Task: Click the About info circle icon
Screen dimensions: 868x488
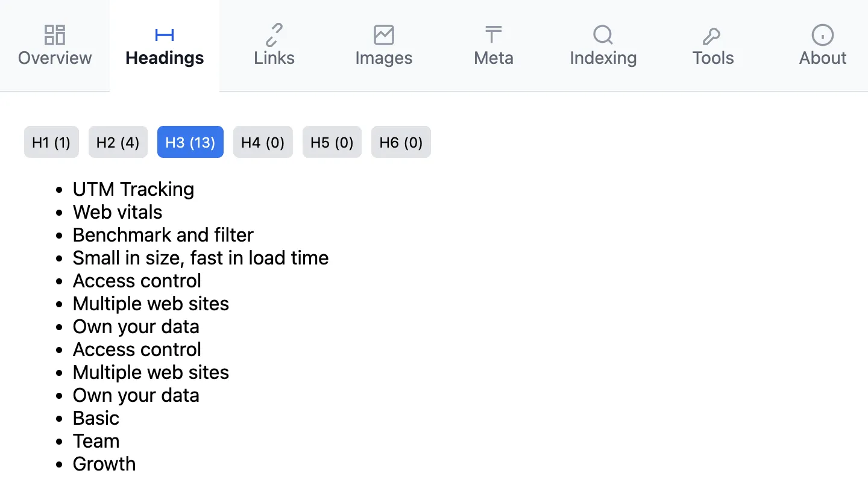Action: [x=823, y=35]
